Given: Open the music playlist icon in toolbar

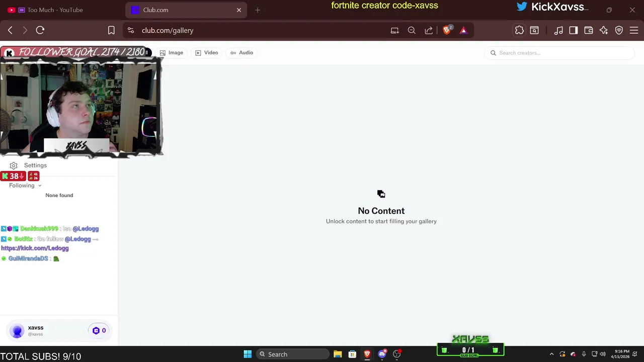Looking at the screenshot, I should 558,30.
